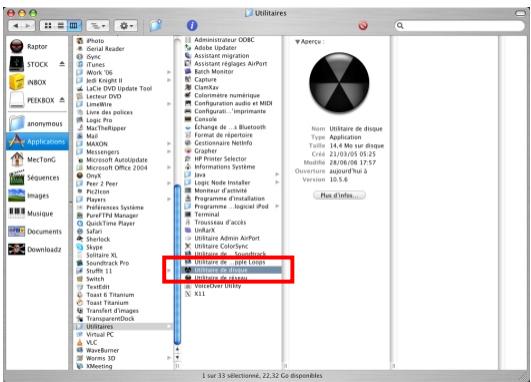Expand iWork '06 folder arrow
531x382 pixels.
coord(169,72)
